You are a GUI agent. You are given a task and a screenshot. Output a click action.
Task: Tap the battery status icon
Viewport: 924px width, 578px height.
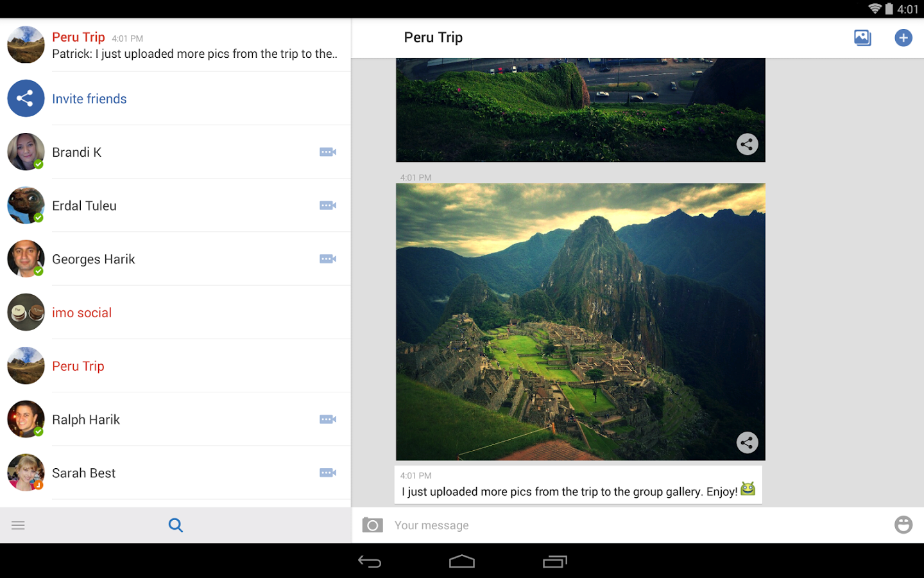889,9
